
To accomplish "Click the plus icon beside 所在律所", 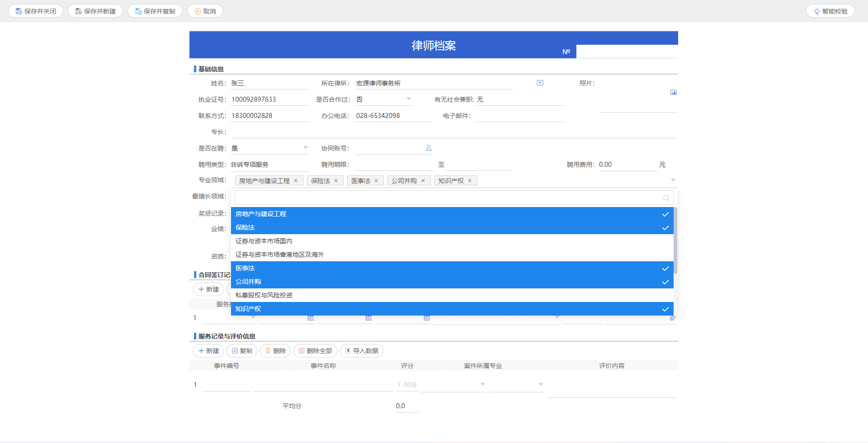I will tap(540, 83).
